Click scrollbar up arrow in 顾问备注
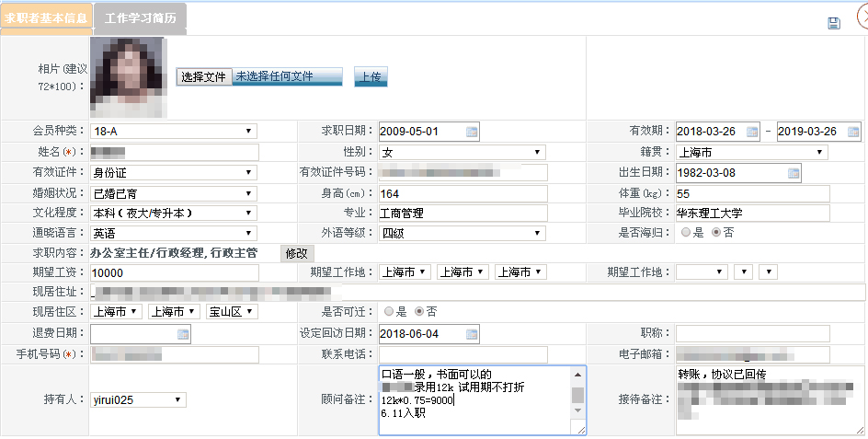 [x=577, y=375]
